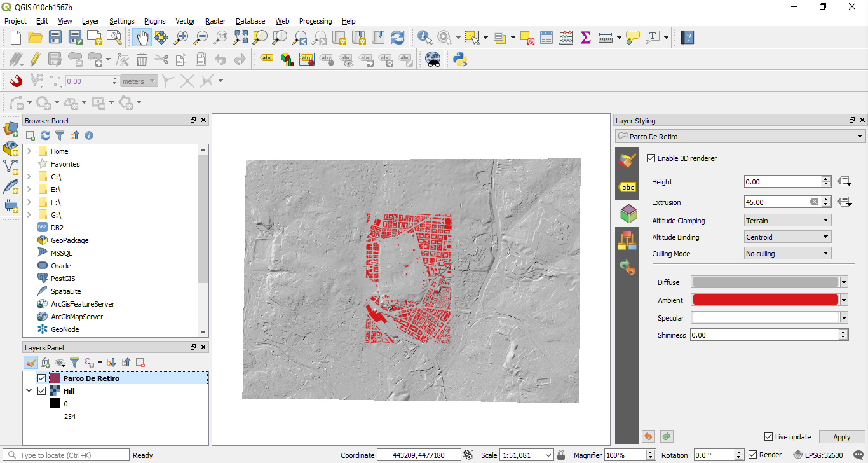Click the Save Project icon
868x463 pixels.
coord(55,38)
